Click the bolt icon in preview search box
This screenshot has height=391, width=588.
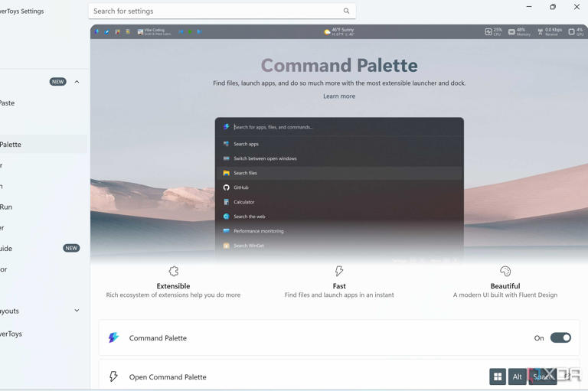coord(226,127)
